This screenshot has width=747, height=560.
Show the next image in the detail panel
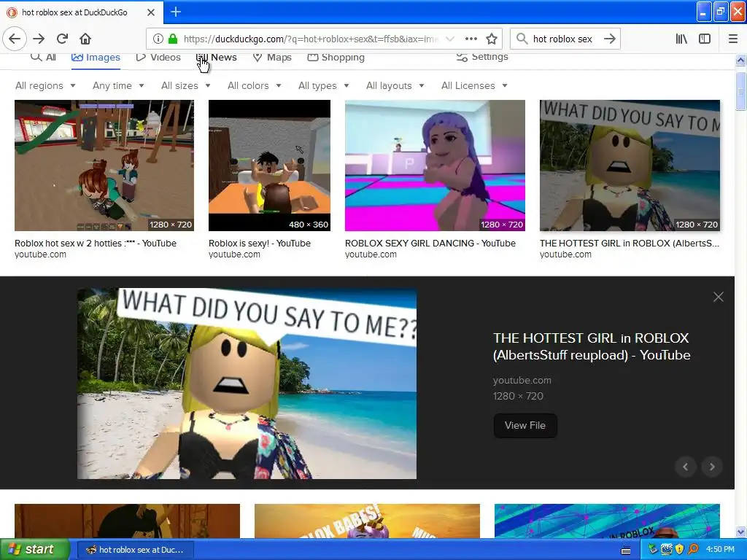pyautogui.click(x=712, y=467)
